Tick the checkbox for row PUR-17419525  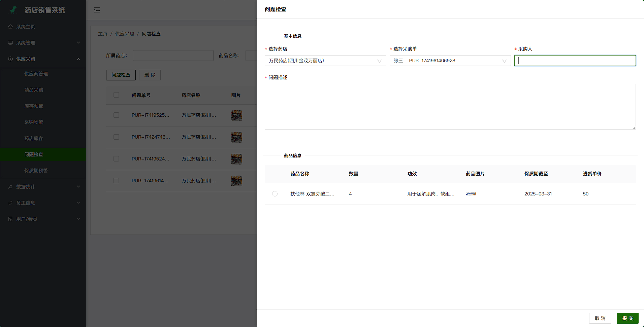click(116, 115)
